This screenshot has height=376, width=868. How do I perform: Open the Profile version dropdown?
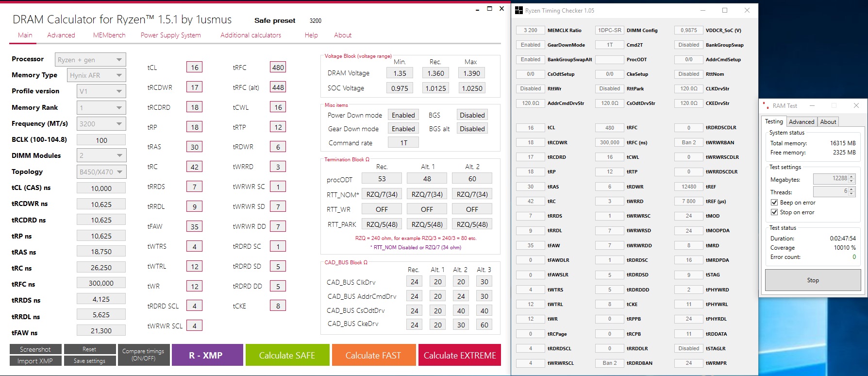(x=101, y=91)
